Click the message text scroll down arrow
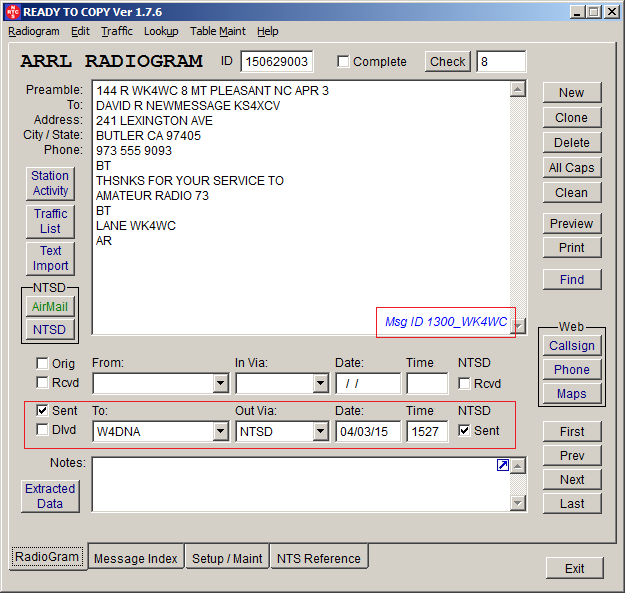Viewport: 625px width, 593px height. pyautogui.click(x=517, y=326)
